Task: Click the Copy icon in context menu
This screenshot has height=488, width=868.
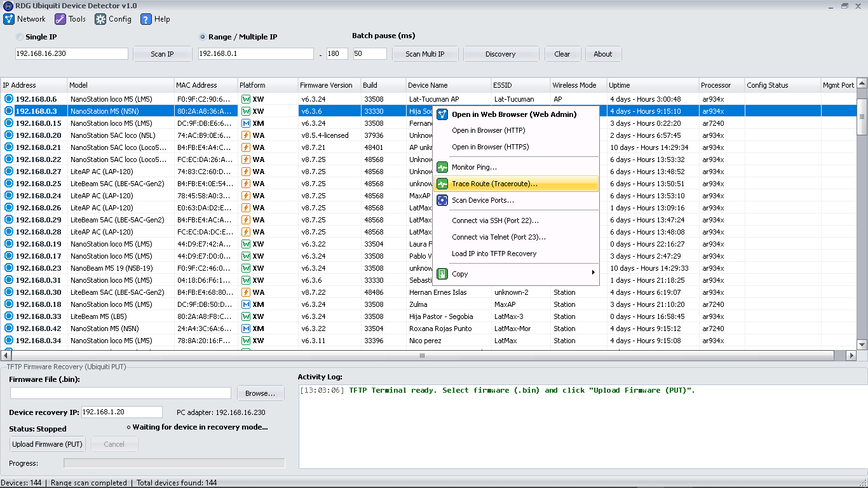Action: pyautogui.click(x=442, y=274)
